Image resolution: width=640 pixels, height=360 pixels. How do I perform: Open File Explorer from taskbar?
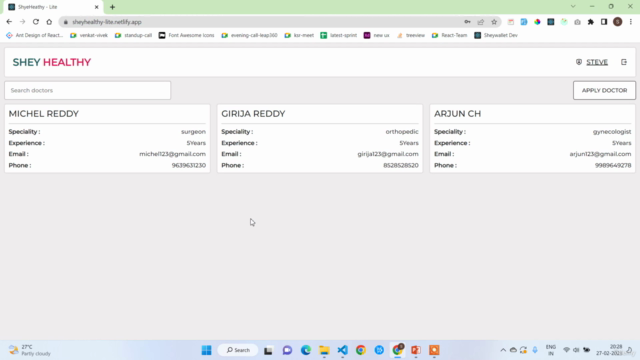pyautogui.click(x=324, y=350)
